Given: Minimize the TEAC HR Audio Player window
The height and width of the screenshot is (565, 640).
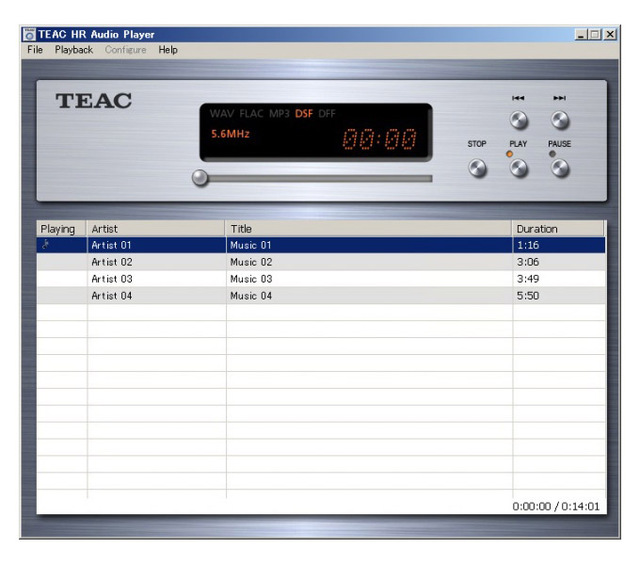Looking at the screenshot, I should 582,35.
